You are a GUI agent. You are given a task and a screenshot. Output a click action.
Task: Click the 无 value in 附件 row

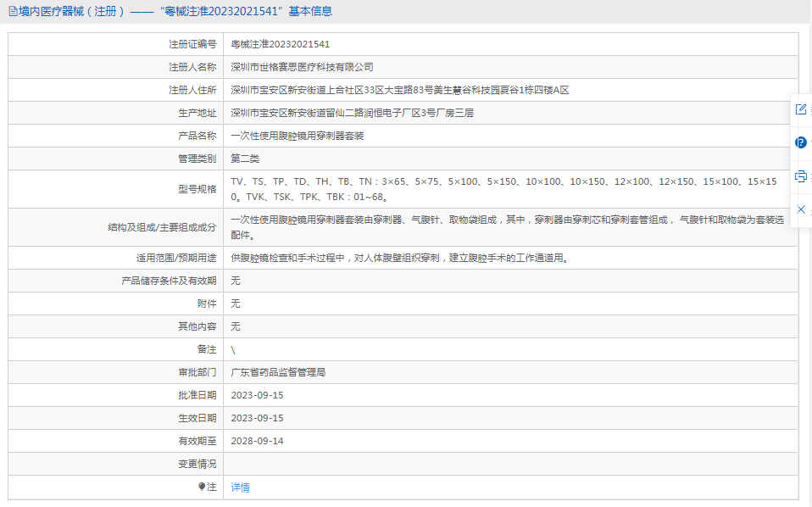(x=236, y=304)
